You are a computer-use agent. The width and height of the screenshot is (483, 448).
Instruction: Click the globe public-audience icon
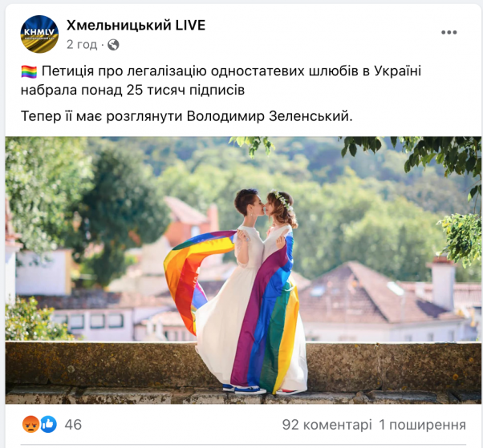[x=113, y=45]
